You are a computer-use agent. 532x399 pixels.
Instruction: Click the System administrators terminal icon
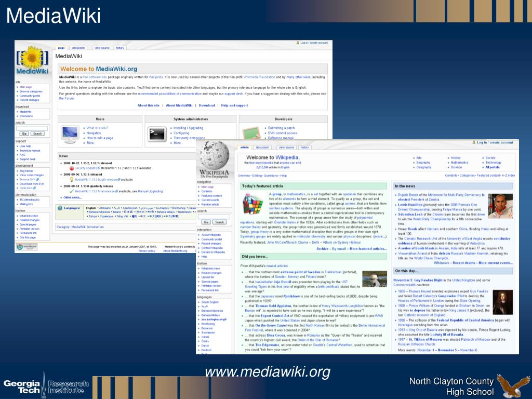tap(157, 135)
